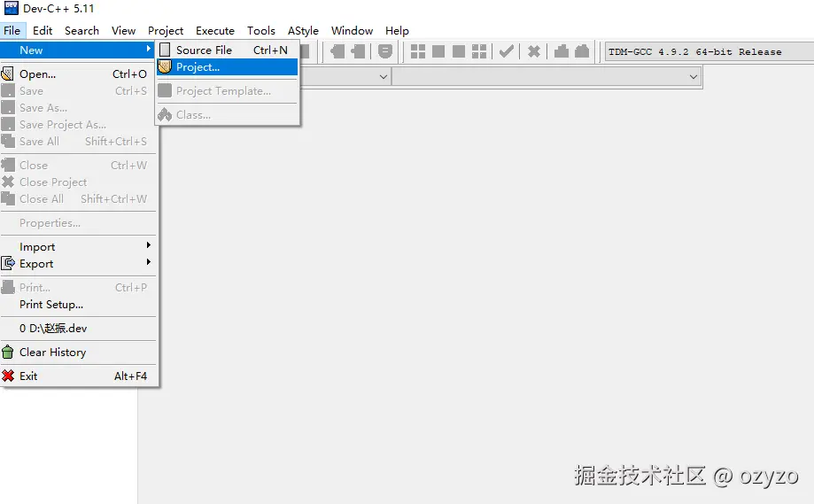Open the Execute menu

coord(215,31)
